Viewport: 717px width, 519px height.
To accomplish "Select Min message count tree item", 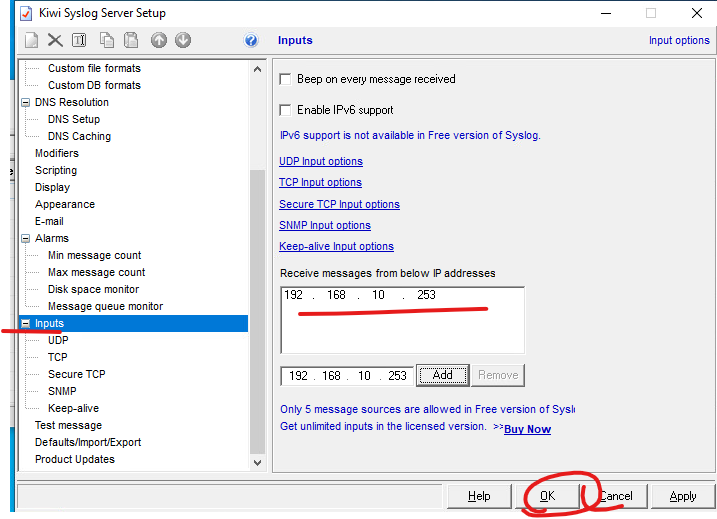I will tap(94, 255).
